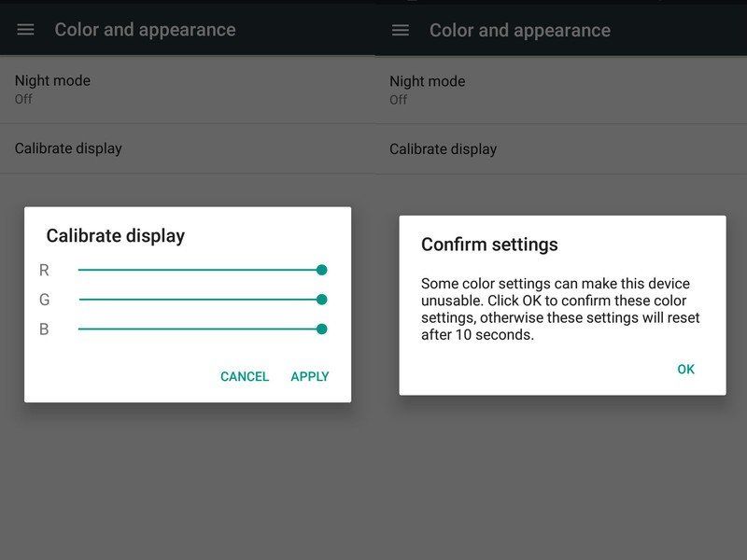Screen dimensions: 747x560
Task: Open the navigation drawer on the left screen
Action: (x=25, y=29)
